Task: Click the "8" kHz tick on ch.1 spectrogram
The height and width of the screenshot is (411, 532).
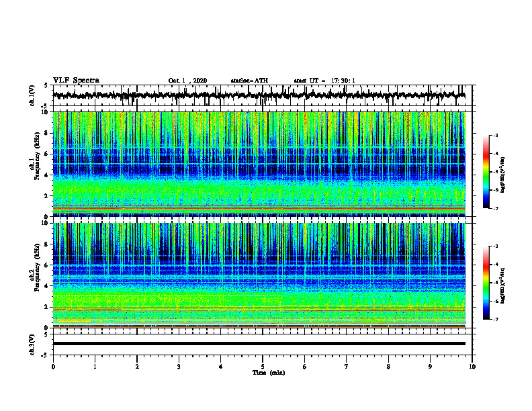Action: 46,133
